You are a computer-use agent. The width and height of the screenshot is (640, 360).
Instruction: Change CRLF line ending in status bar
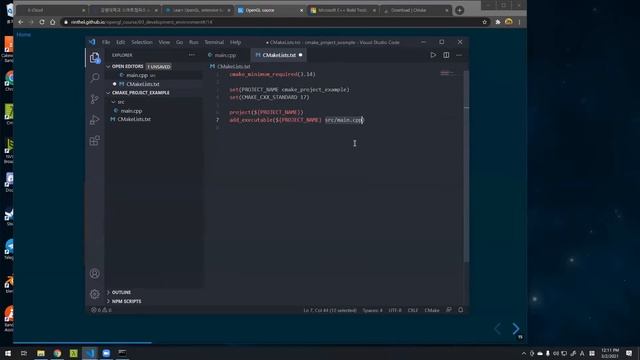(413, 310)
